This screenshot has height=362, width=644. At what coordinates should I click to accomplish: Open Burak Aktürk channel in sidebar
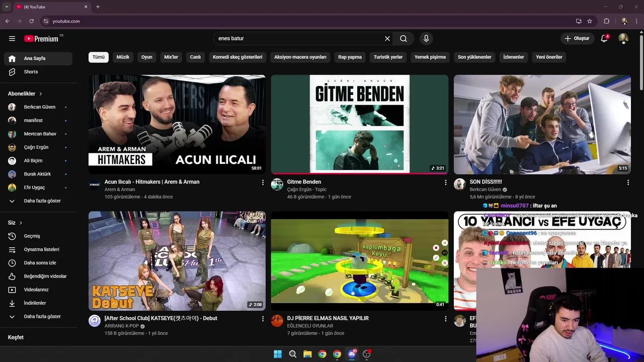pos(38,174)
